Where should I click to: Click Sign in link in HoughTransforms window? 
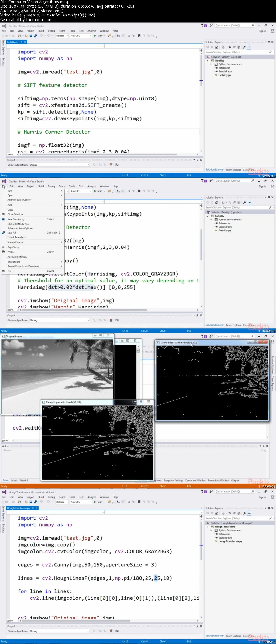262,497
